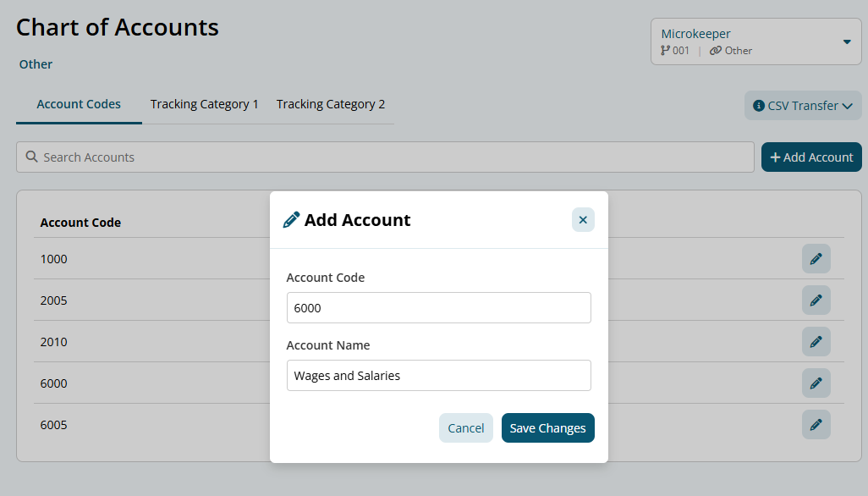Click pencil edit icon for account 6000
This screenshot has height=496, width=868.
point(816,383)
